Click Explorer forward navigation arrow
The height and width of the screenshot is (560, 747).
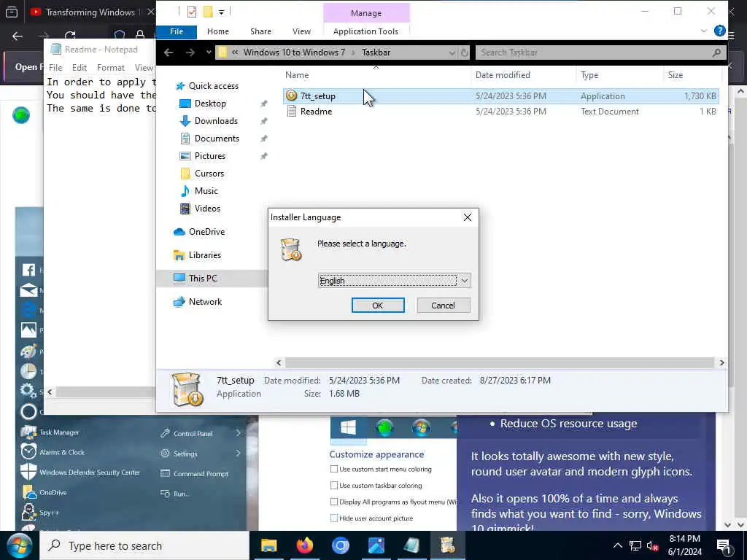[190, 52]
